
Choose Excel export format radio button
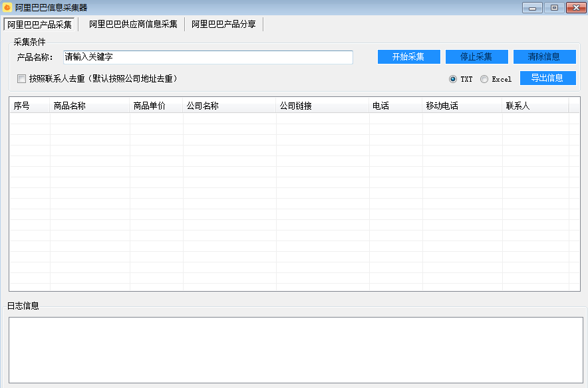tap(484, 79)
